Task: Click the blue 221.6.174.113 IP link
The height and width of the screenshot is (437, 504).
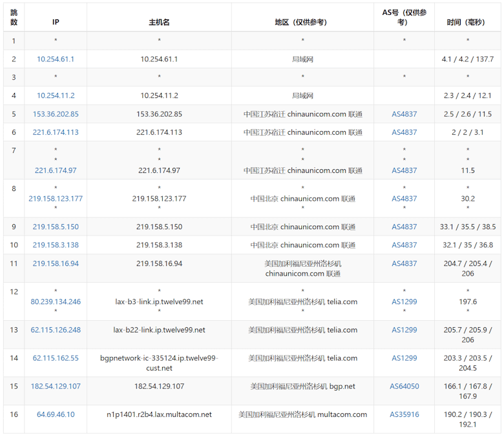Action: [x=56, y=132]
